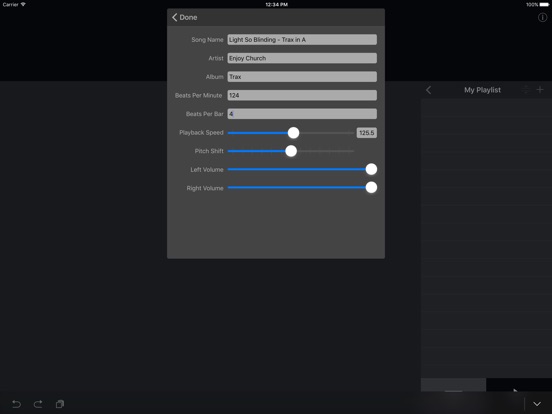Viewport: 552px width, 414px height.
Task: Edit the Song Name field
Action: (302, 39)
